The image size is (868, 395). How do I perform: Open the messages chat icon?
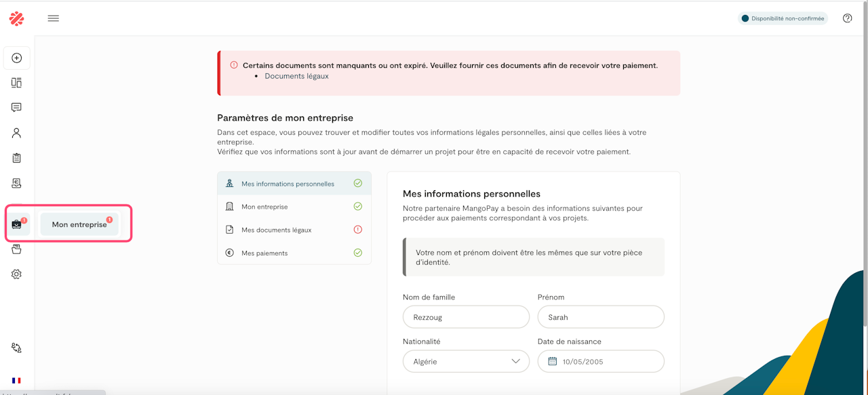pyautogui.click(x=17, y=108)
